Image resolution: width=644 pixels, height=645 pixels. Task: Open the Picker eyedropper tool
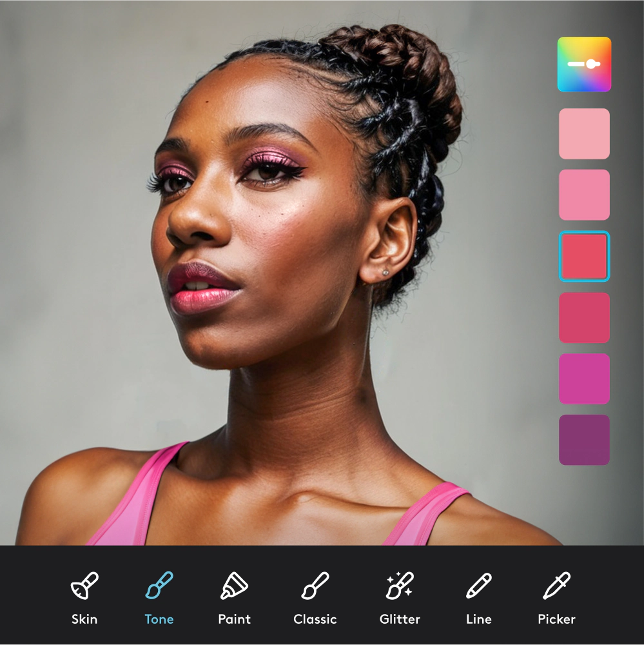[x=556, y=587]
